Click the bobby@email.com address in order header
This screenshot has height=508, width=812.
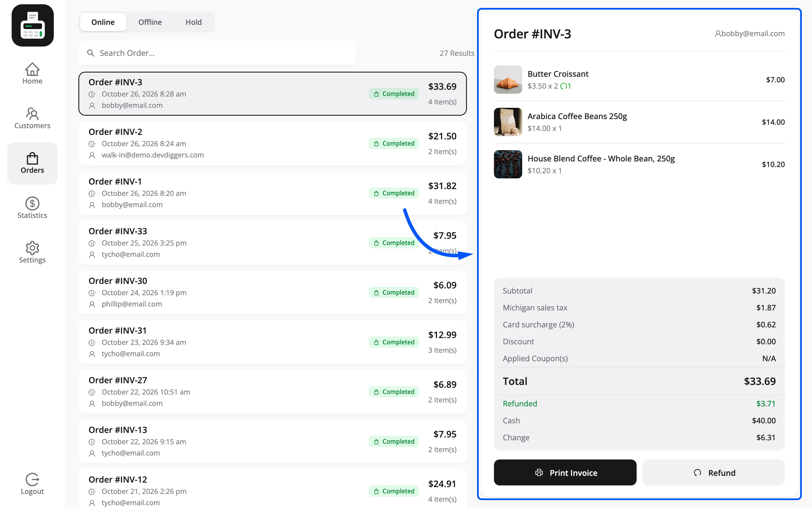(x=753, y=34)
